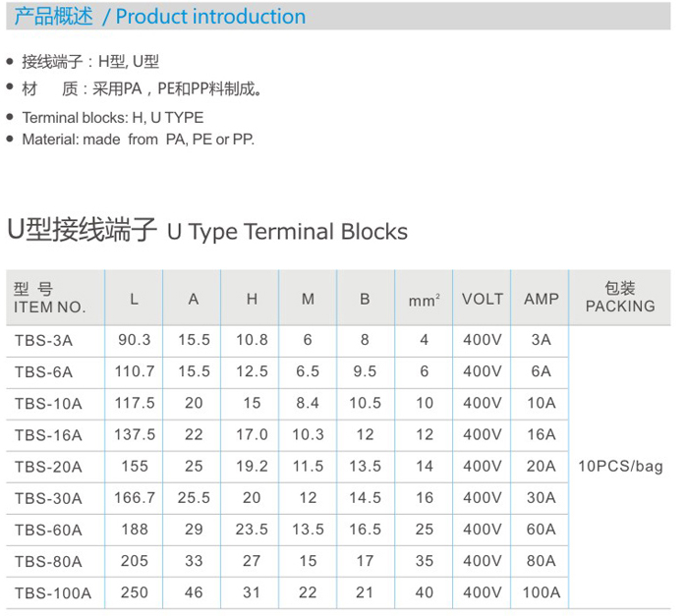Click the 100A amp value cell
This screenshot has height=616, width=686.
click(x=541, y=592)
